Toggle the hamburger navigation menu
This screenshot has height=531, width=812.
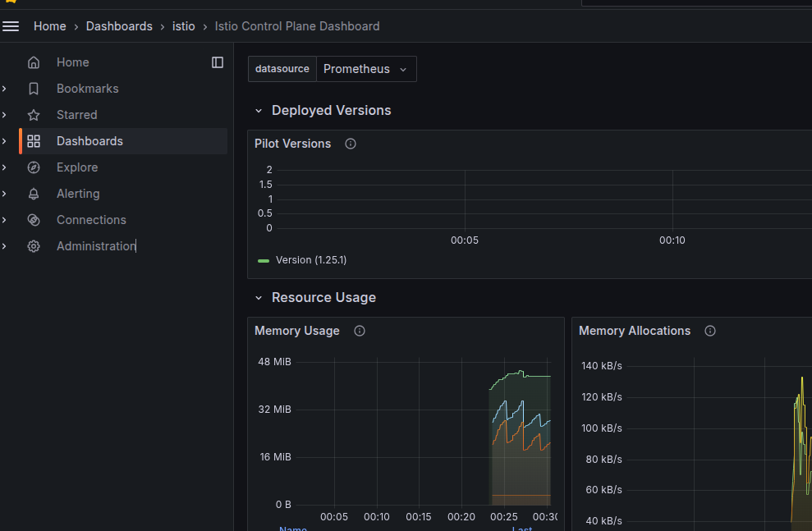(11, 26)
